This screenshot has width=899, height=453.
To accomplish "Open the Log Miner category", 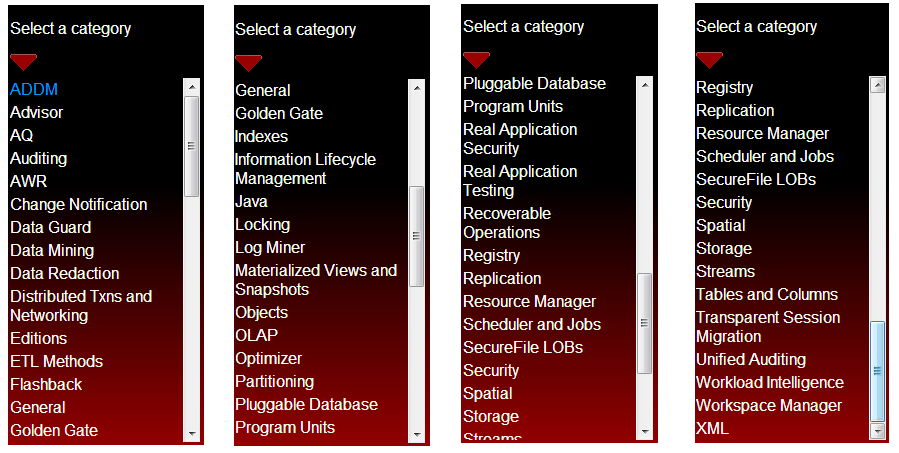I will pos(269,248).
